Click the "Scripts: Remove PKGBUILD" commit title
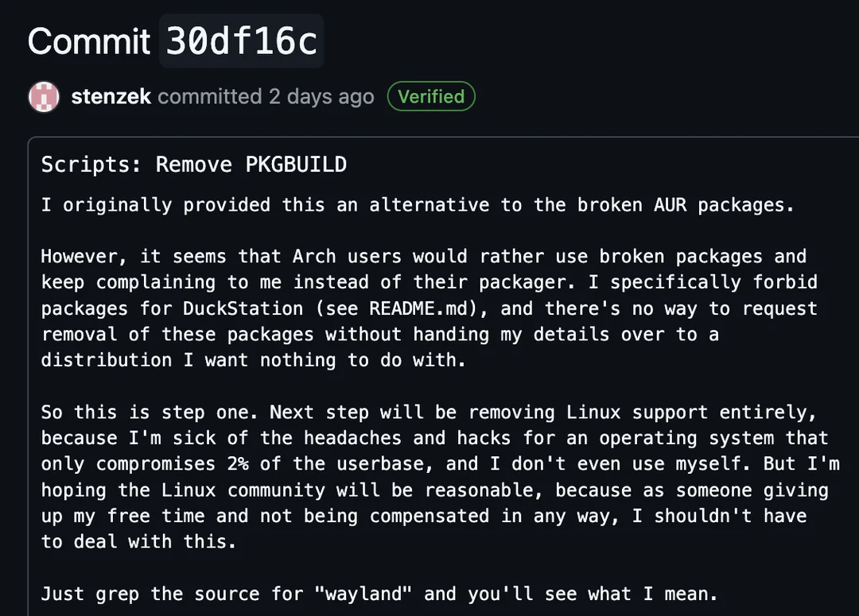The width and height of the screenshot is (859, 616). coord(193,165)
